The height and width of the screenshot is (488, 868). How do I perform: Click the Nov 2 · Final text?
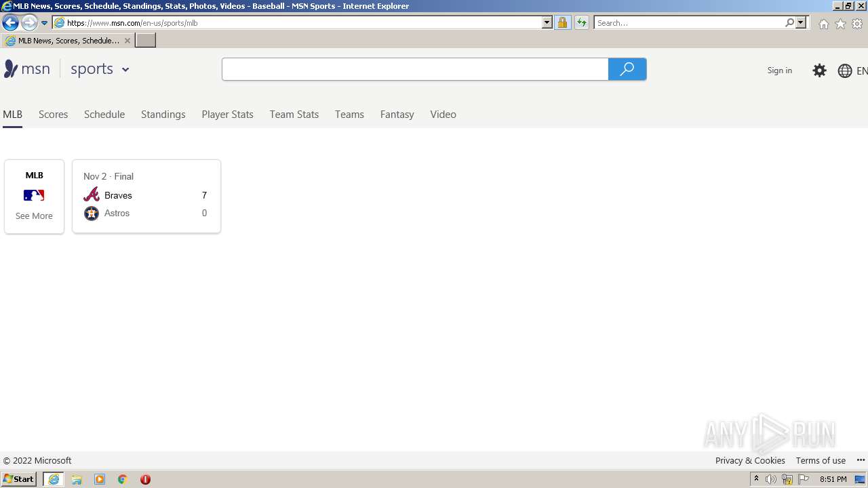108,176
